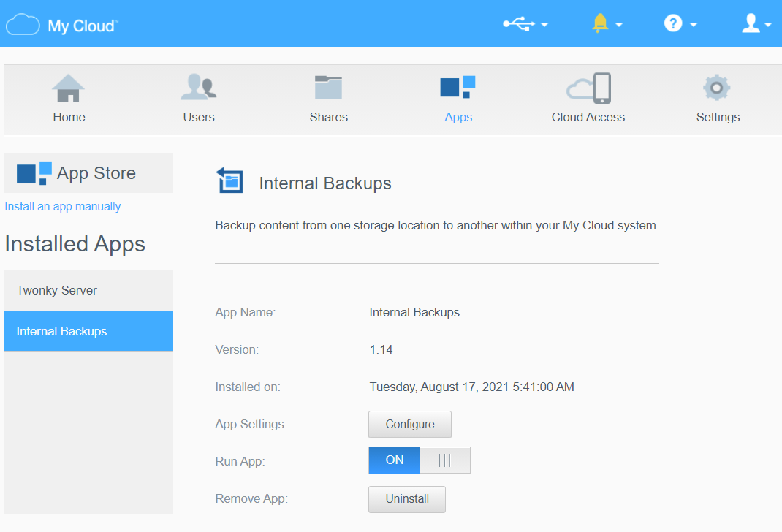Click the Installed Apps heading

[75, 244]
